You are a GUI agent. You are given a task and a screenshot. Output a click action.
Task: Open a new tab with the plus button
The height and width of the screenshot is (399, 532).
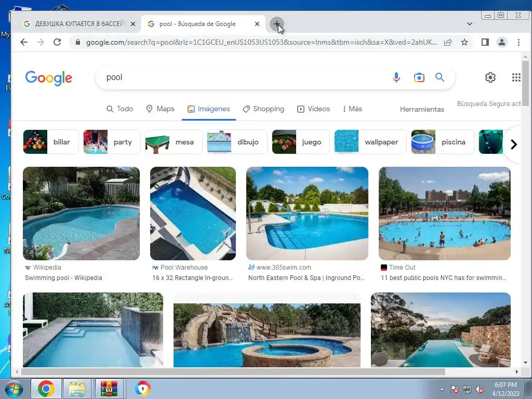tap(276, 24)
